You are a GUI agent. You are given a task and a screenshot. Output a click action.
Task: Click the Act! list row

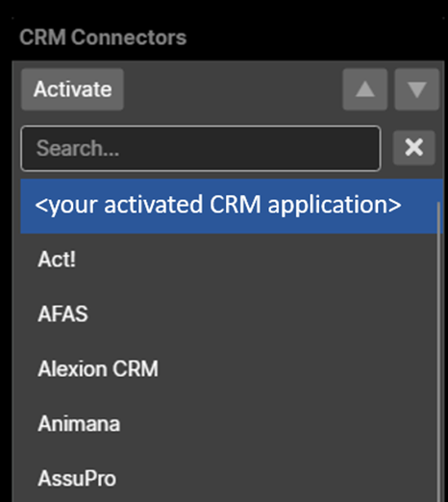click(x=229, y=260)
